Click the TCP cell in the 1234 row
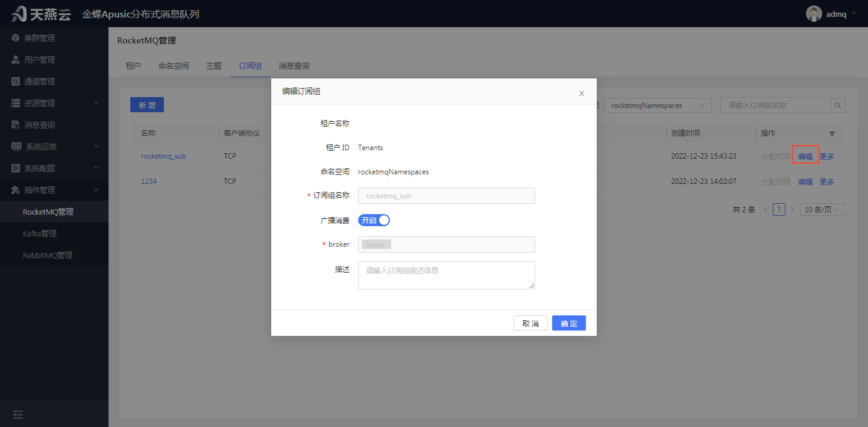Image resolution: width=868 pixels, height=427 pixels. (230, 181)
